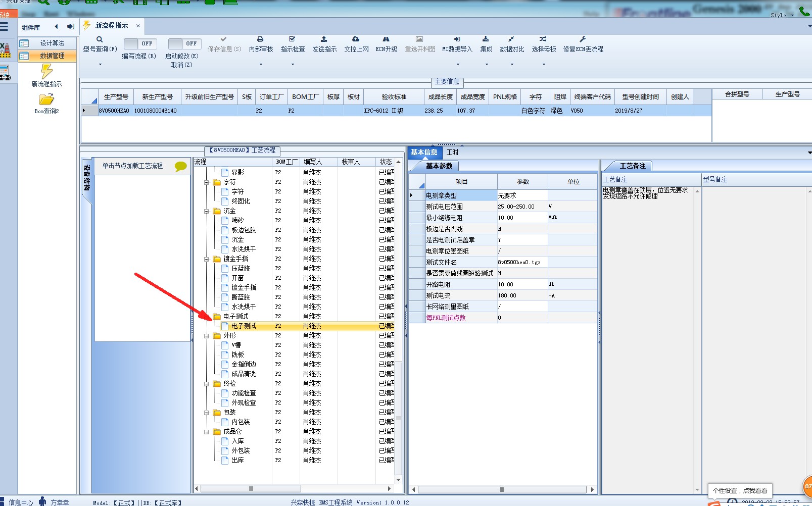Viewport: 812px width, 506px height.
Task: Collapse the 镀金手指 tree folder
Action: 207,259
